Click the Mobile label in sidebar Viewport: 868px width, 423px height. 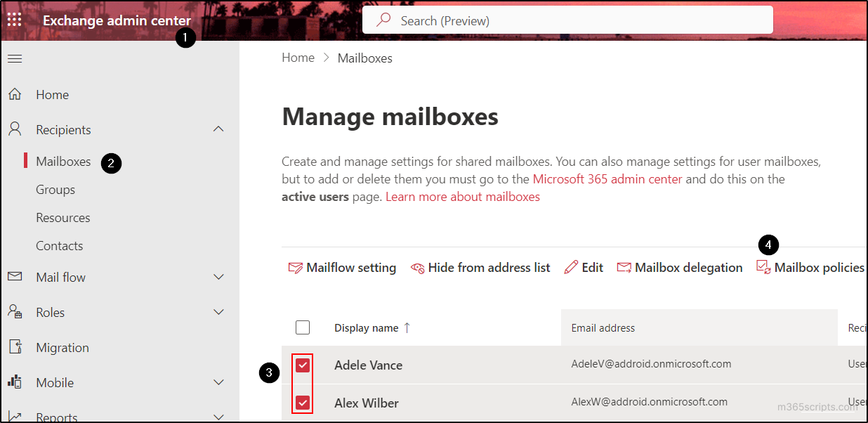pyautogui.click(x=55, y=383)
